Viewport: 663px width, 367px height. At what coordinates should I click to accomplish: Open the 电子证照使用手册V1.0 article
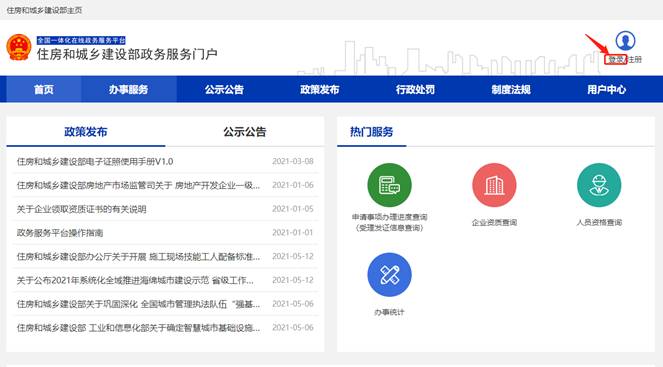click(95, 162)
